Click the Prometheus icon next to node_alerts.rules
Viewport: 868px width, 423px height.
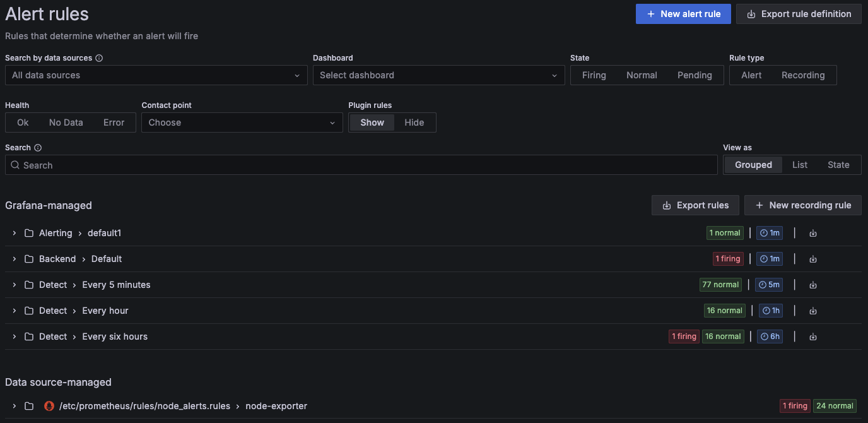pos(49,406)
